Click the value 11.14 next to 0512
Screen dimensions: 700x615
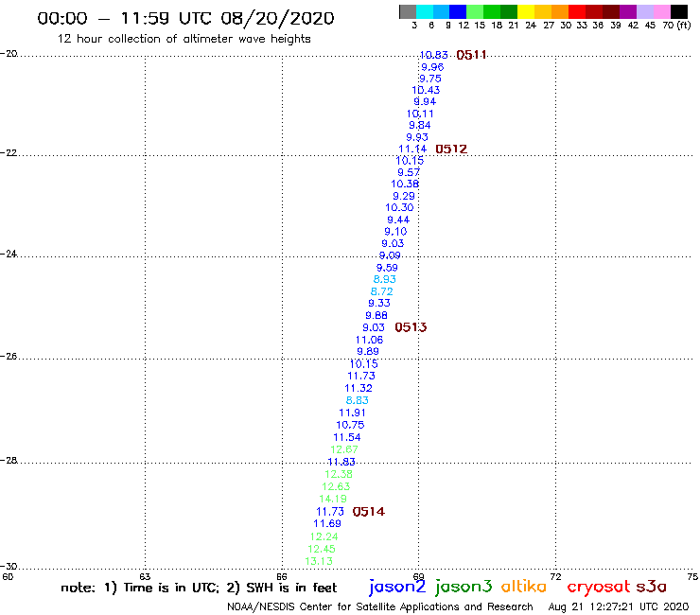click(412, 149)
